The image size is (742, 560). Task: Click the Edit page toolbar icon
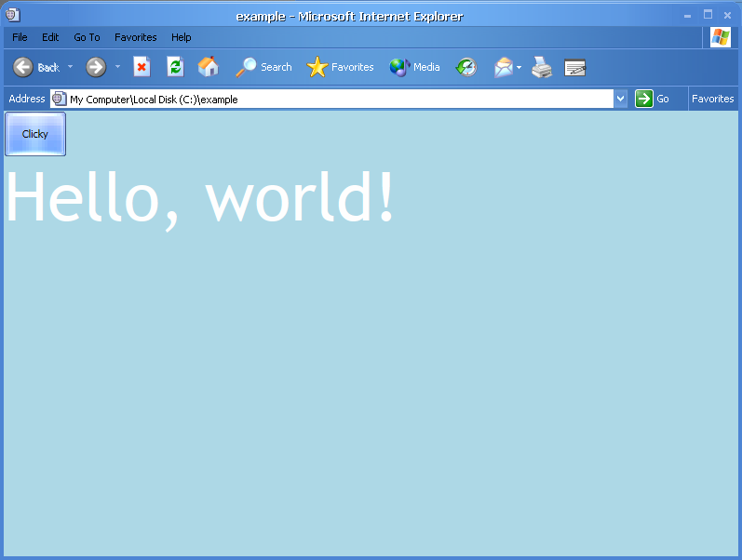click(x=575, y=68)
